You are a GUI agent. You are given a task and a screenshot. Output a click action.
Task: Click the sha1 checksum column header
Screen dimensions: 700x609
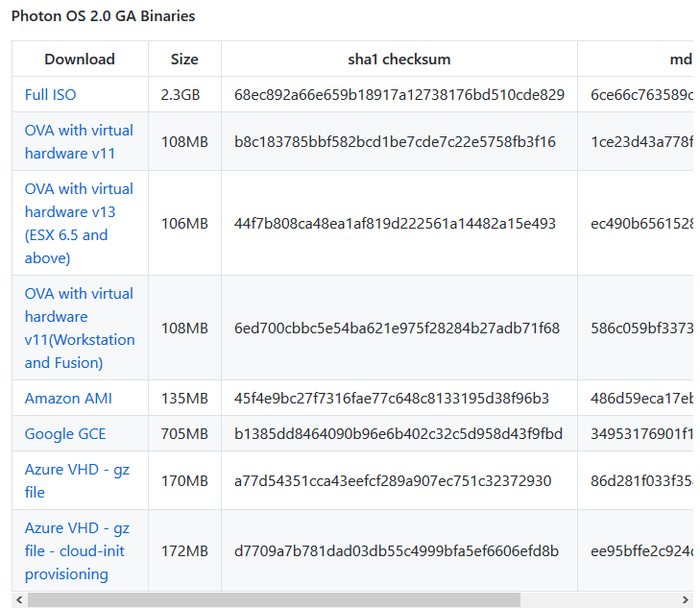399,59
